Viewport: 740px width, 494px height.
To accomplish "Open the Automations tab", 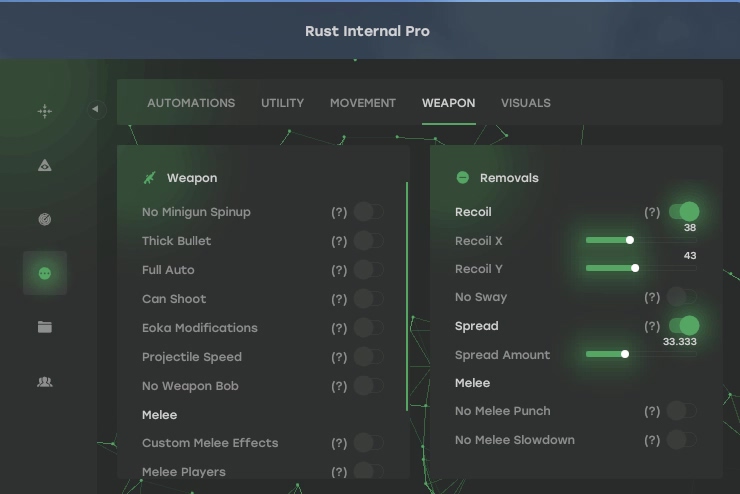I will [x=191, y=103].
